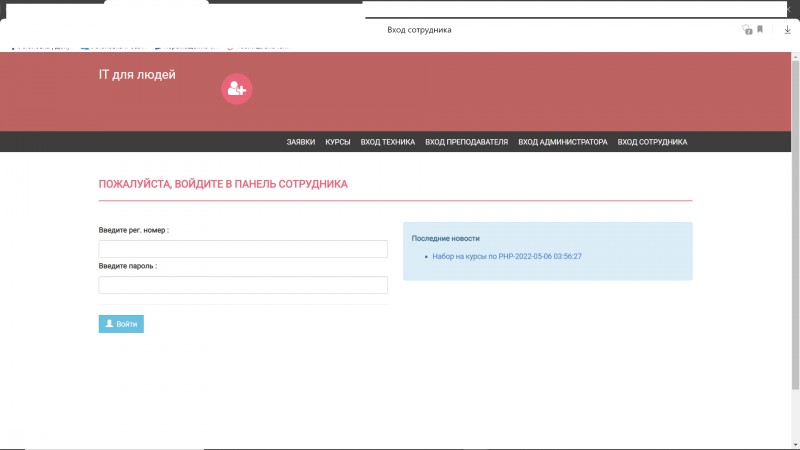Focus the registration number input field
Viewport: 800px width, 450px height.
tap(243, 249)
